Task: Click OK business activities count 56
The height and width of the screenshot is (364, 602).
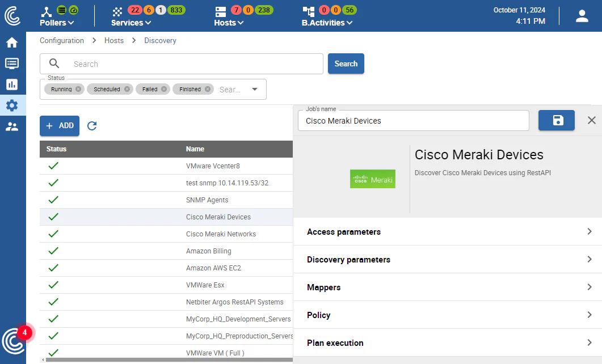Action: click(350, 10)
